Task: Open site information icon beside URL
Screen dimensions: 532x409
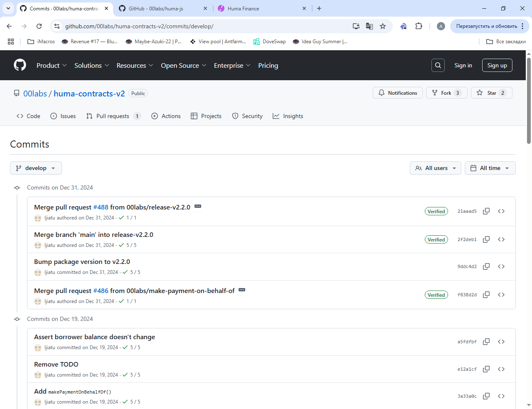Action: pos(57,26)
